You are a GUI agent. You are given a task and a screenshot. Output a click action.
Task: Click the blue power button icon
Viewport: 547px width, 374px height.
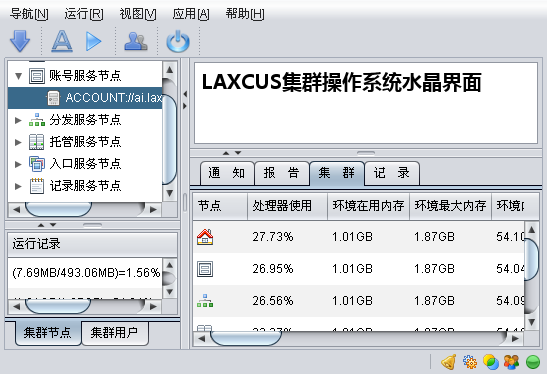(178, 41)
